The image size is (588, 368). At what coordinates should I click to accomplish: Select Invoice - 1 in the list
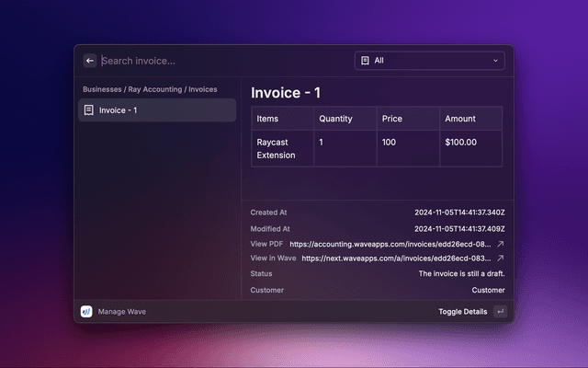coord(156,110)
